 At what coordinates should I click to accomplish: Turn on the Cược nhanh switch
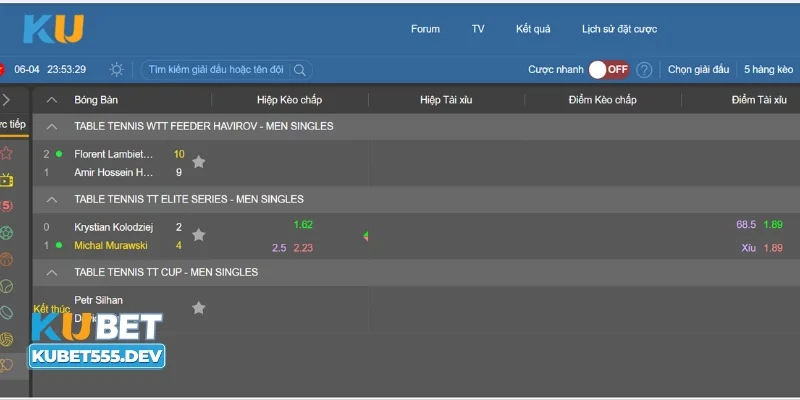[608, 70]
